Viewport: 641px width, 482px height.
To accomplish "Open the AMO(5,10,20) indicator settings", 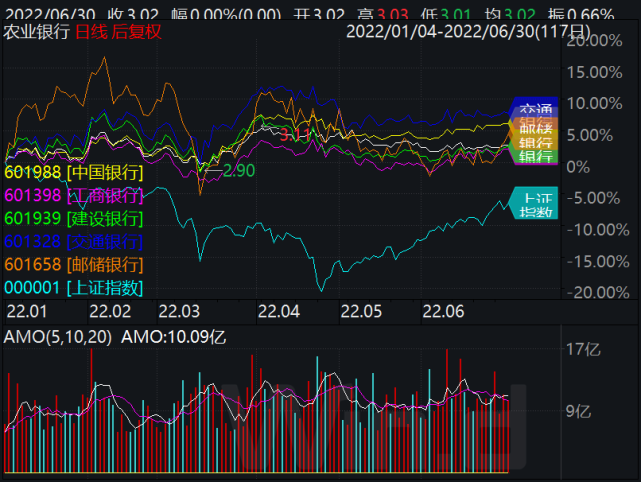I will point(57,337).
